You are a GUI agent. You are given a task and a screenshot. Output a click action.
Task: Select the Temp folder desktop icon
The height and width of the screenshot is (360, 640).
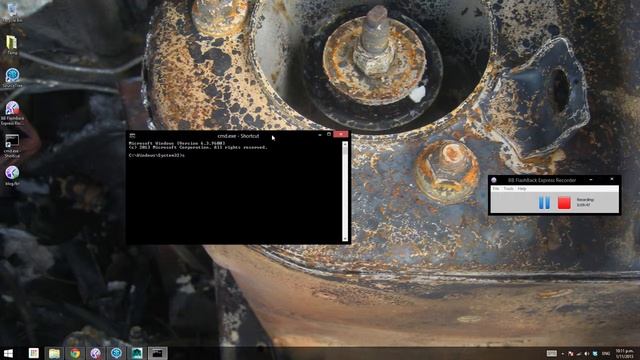pyautogui.click(x=12, y=45)
